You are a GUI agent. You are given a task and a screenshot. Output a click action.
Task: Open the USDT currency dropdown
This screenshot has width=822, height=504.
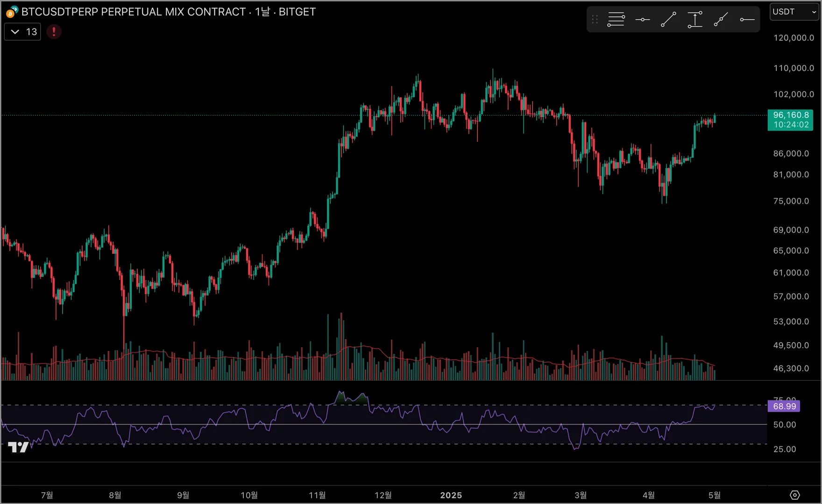tap(794, 12)
